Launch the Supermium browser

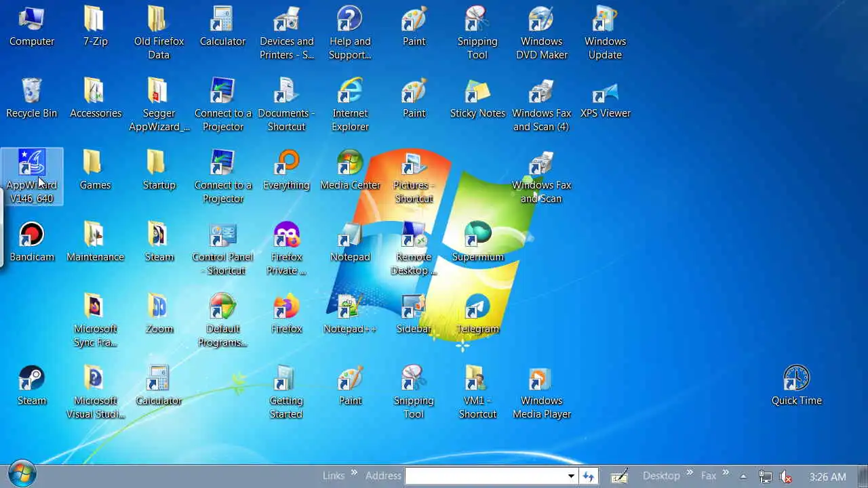point(478,243)
